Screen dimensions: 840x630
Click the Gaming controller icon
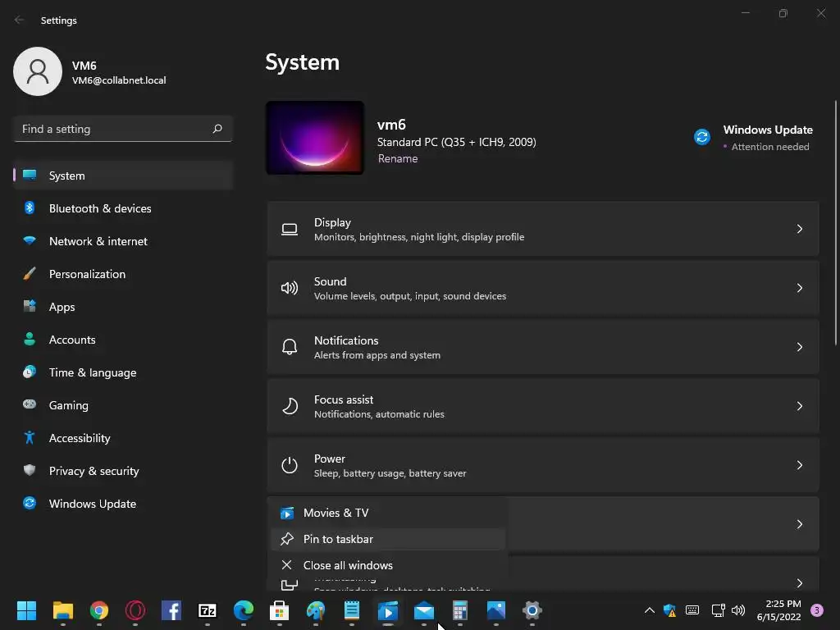pos(30,404)
